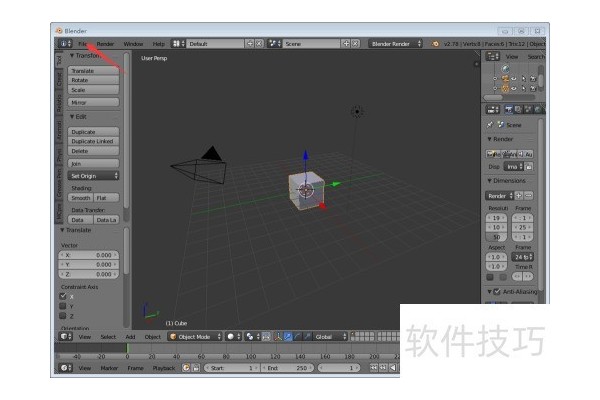The width and height of the screenshot is (600, 400).
Task: Click the timeline End frame 250 field
Action: coord(287,368)
